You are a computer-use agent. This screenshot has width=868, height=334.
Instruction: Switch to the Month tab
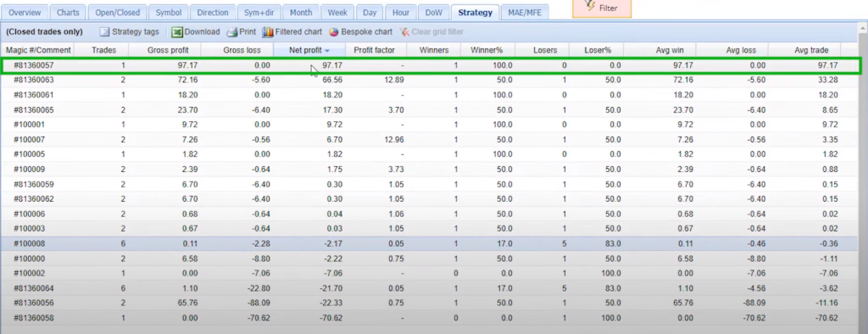coord(301,12)
